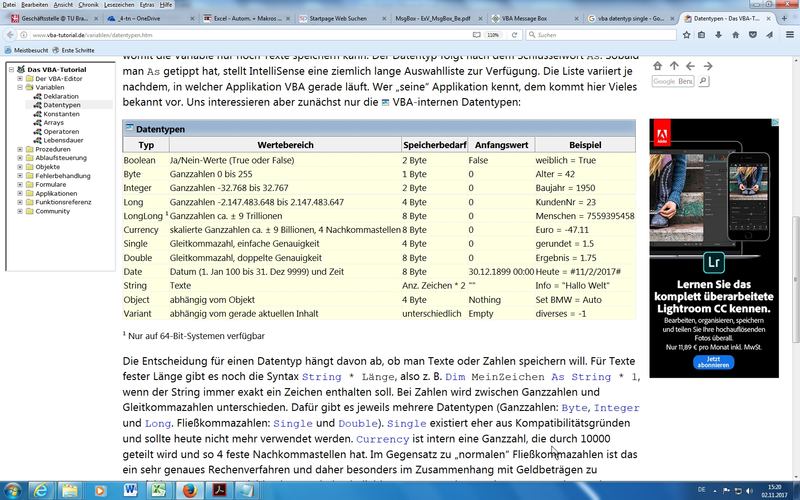
Task: Click the Das VBA-Tutorial root icon
Action: [x=20, y=68]
